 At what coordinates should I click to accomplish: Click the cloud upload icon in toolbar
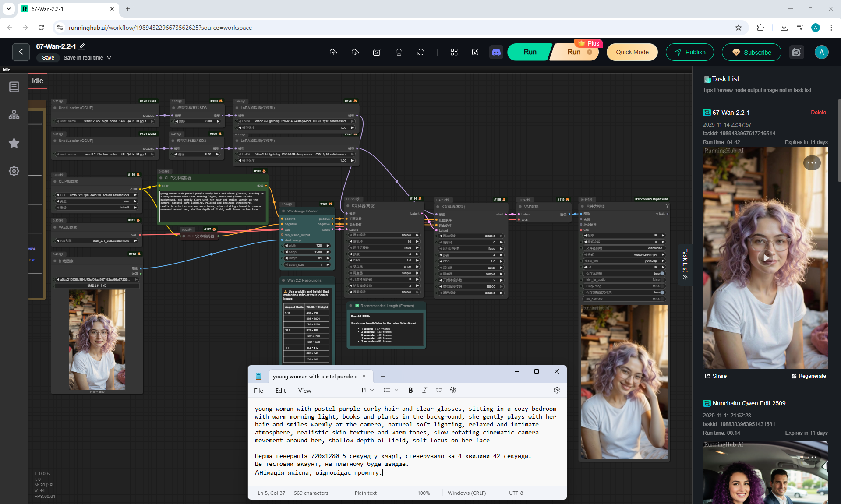333,52
